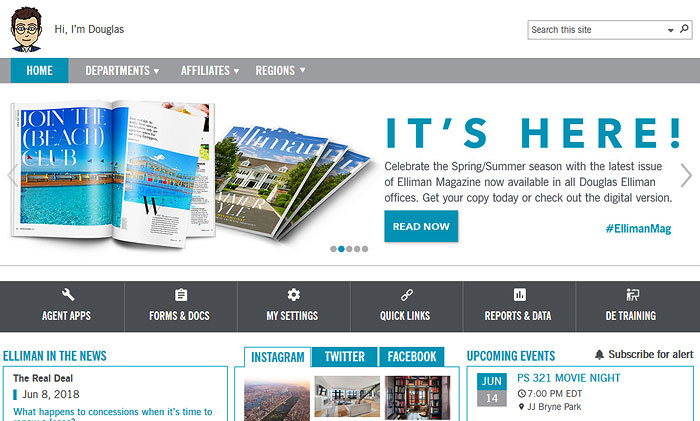Viewport: 700px width, 421px height.
Task: Click the Agent Apps wrench icon
Action: tap(68, 295)
